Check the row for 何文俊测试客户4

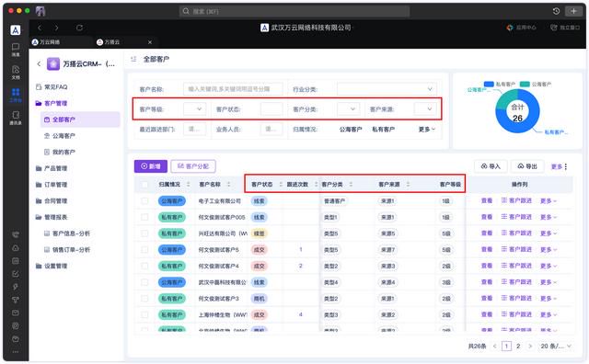pos(144,266)
